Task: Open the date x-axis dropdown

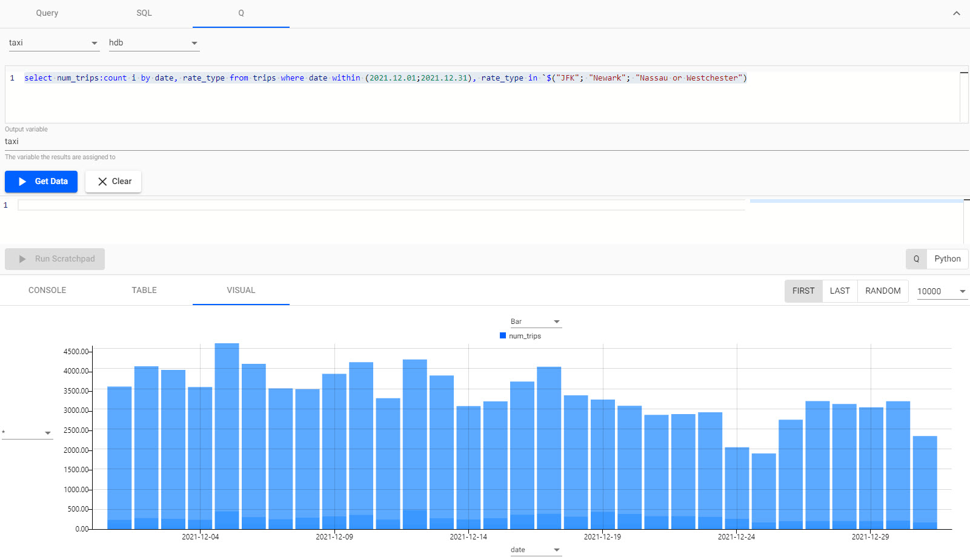Action: click(536, 550)
